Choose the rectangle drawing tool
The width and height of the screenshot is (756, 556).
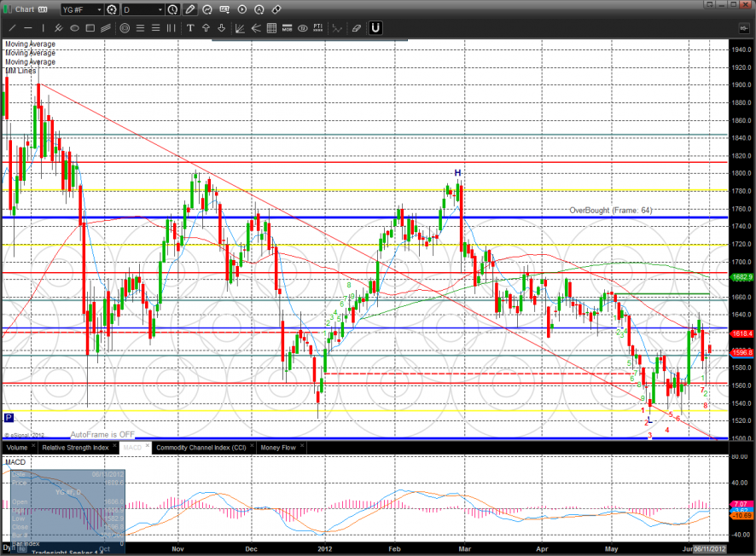[90, 28]
